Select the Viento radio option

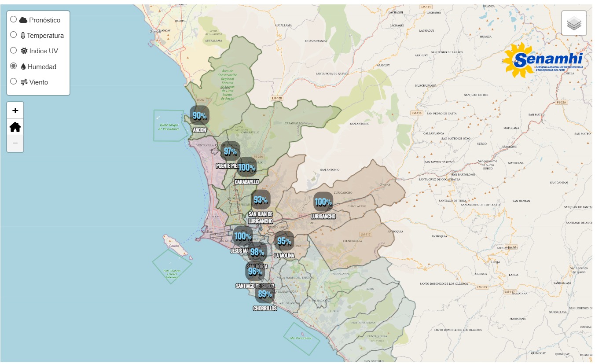(x=14, y=81)
